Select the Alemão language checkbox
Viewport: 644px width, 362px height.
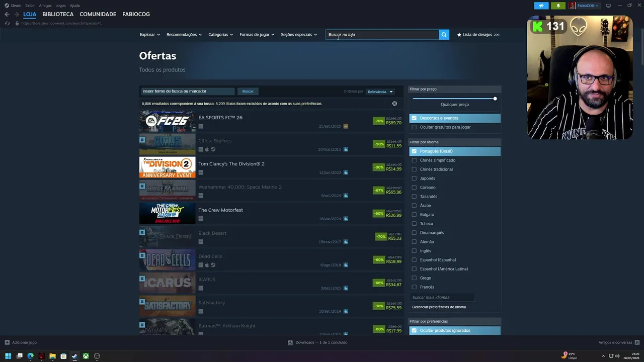coord(414,242)
